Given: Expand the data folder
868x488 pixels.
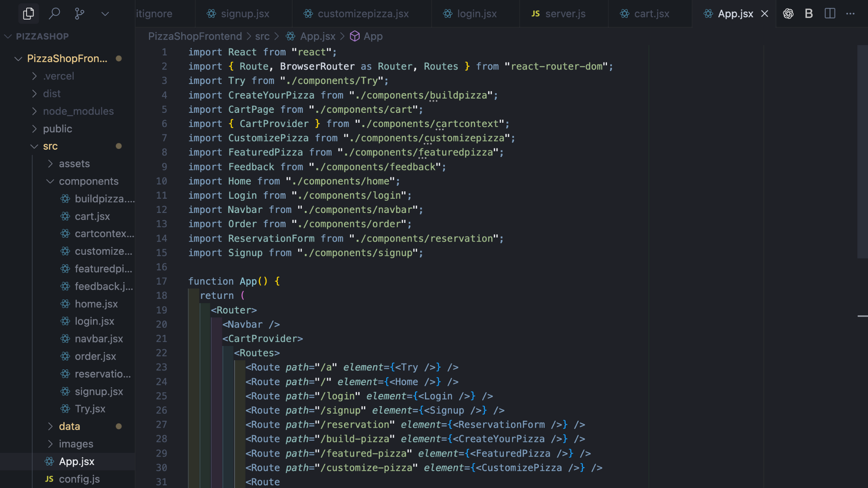Looking at the screenshot, I should [67, 426].
